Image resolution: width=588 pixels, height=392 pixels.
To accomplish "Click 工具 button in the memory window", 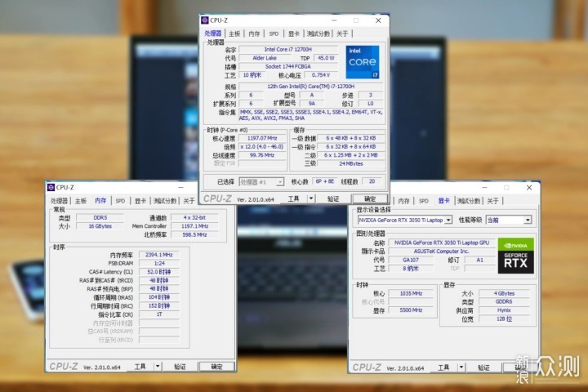I will point(140,366).
